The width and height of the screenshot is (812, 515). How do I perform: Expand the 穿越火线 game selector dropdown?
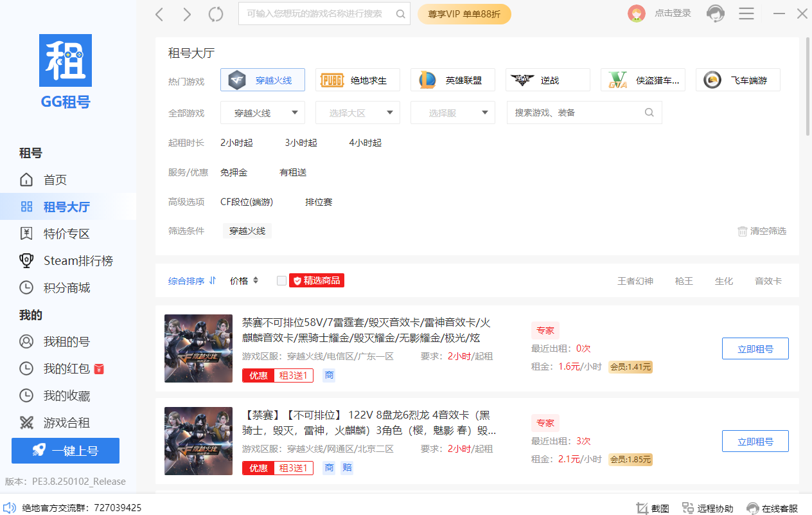(x=262, y=112)
